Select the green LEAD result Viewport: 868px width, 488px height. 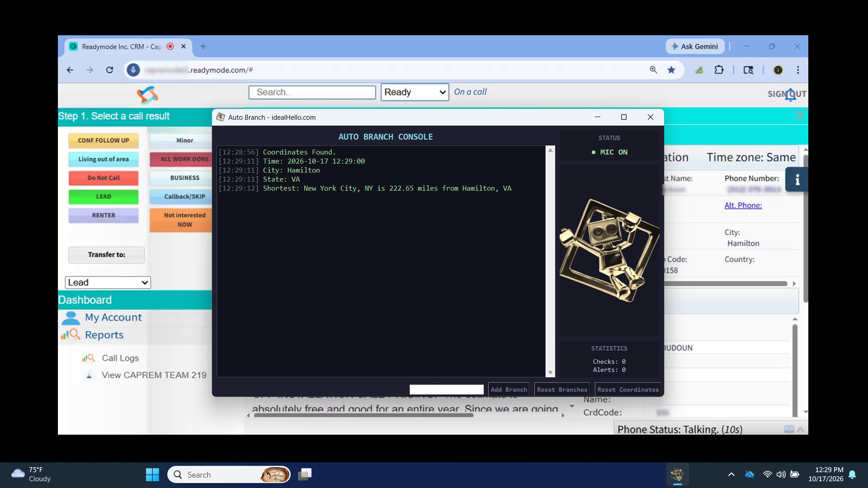click(x=104, y=197)
